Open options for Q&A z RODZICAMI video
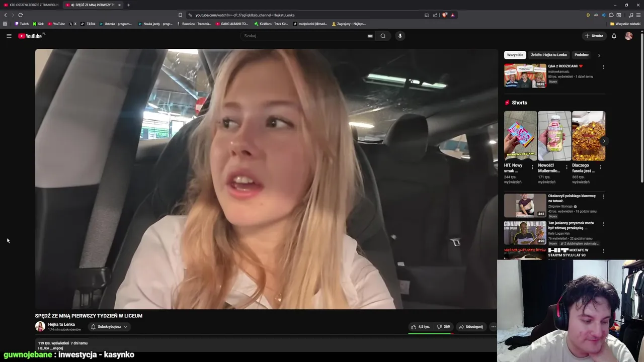Screen dimensions: 644x362 pos(603,66)
